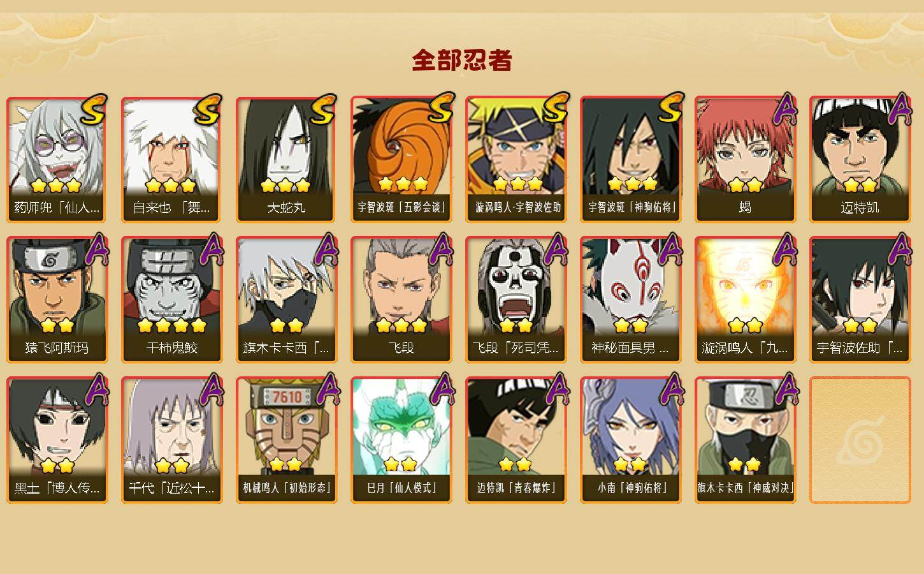The width and height of the screenshot is (924, 574).
Task: Open 宇智波斑「神驹佑将」 card
Action: (631, 159)
